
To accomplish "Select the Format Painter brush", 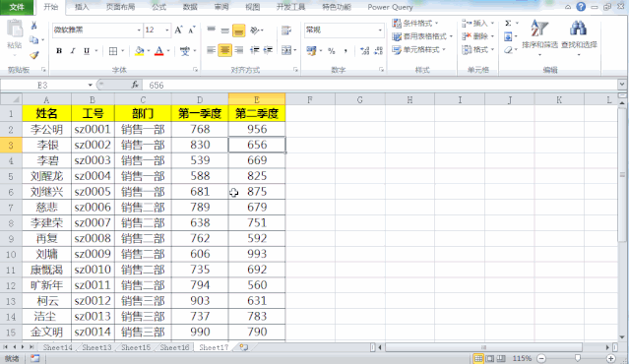I will click(x=34, y=54).
